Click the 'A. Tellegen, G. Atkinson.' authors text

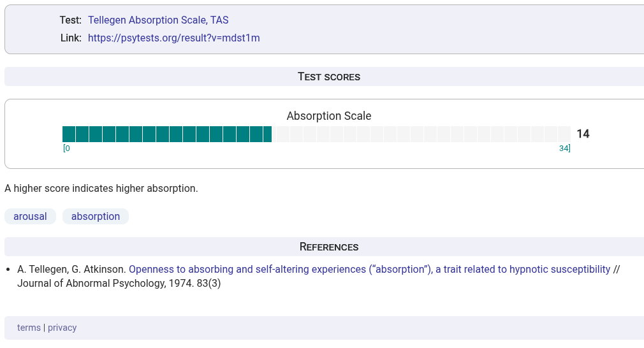[x=71, y=269]
